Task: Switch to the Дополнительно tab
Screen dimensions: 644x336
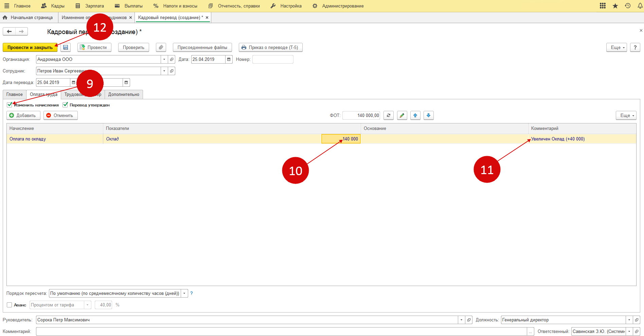Action: pyautogui.click(x=124, y=94)
